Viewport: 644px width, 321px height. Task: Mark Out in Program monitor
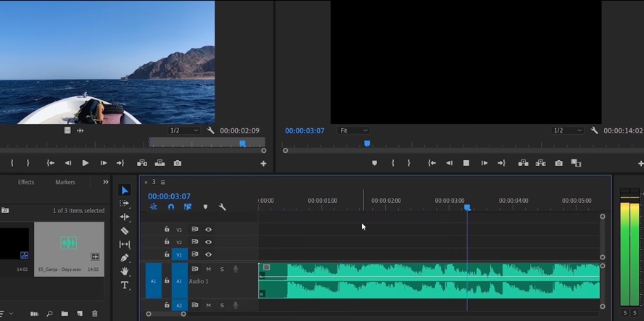coord(408,163)
